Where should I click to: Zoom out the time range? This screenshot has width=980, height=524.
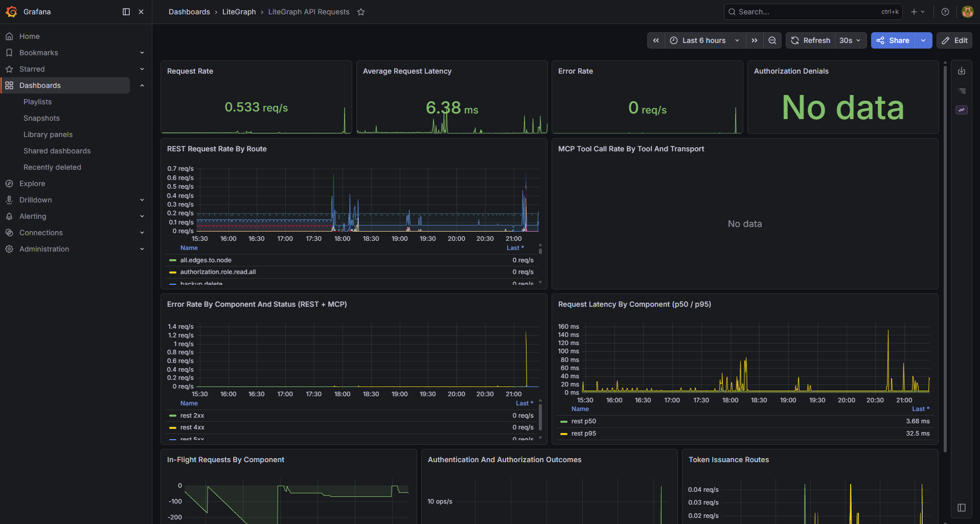[x=772, y=40]
